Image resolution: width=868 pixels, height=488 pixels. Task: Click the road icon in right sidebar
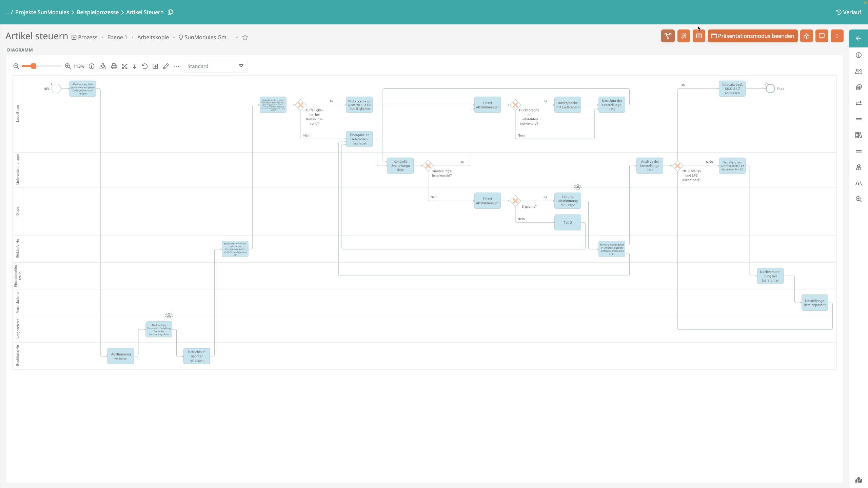click(859, 183)
